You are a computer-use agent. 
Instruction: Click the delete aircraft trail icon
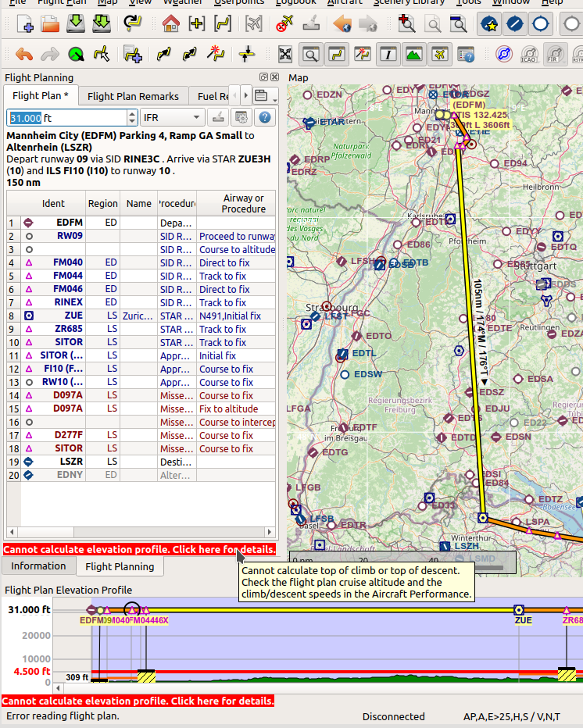(284, 23)
